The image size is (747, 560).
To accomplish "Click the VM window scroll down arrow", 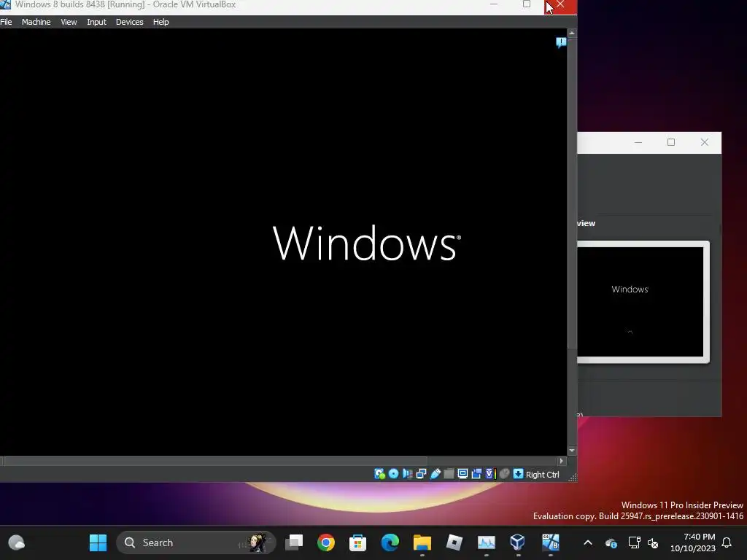I will coord(572,451).
